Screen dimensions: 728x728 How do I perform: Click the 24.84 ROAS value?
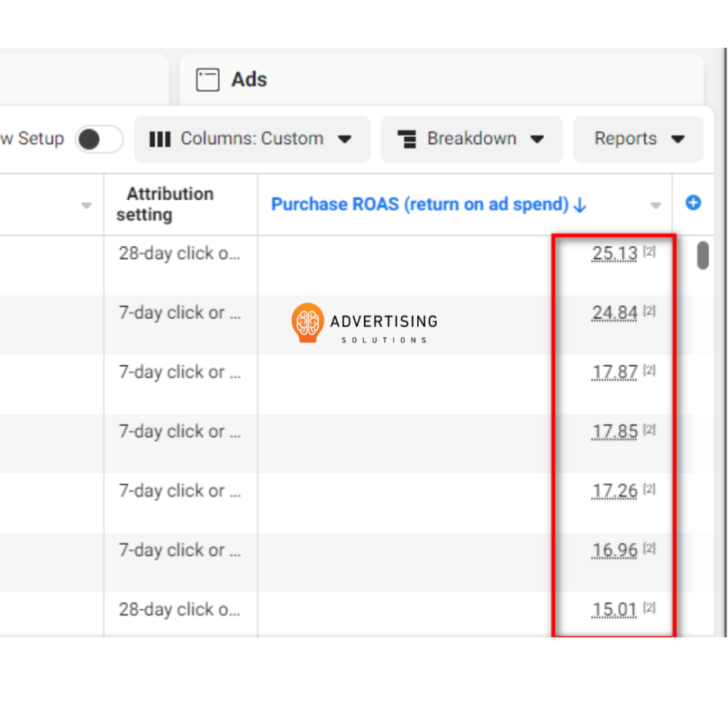coord(614,313)
